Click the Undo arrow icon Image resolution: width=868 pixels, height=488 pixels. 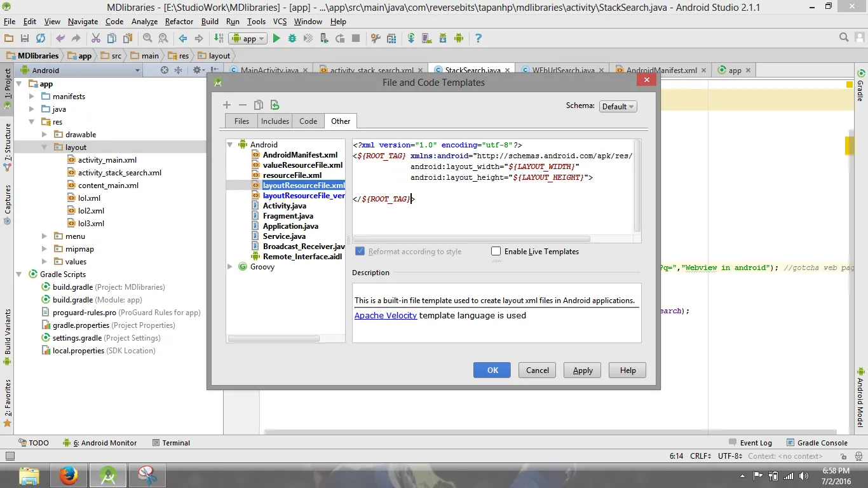click(x=60, y=38)
